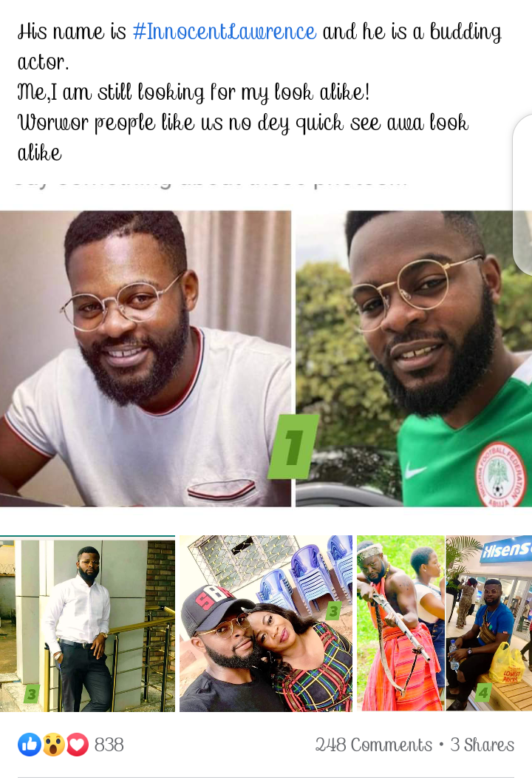Tap the rounded side panel handle at right edge
Screen dimensions: 532x783
(x=522, y=194)
